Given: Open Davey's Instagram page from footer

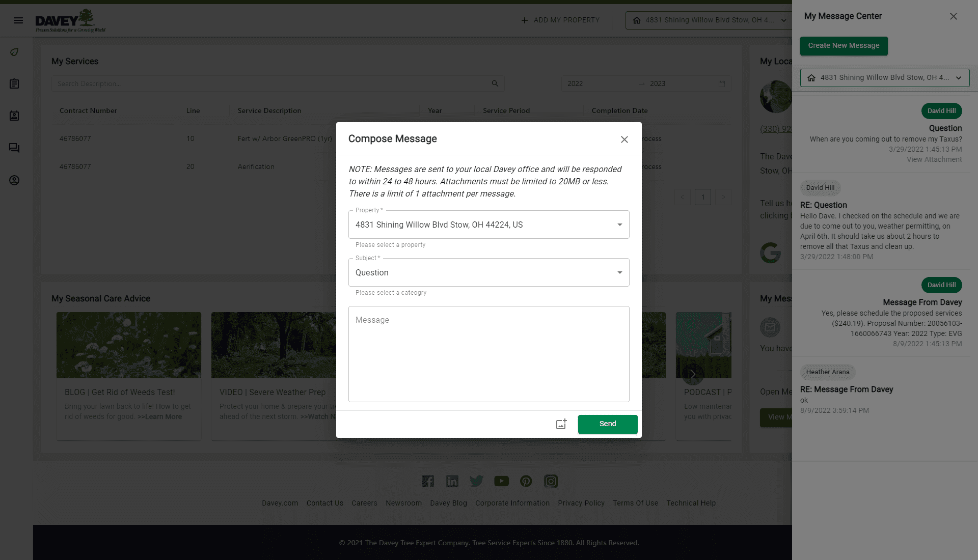Looking at the screenshot, I should (x=551, y=481).
